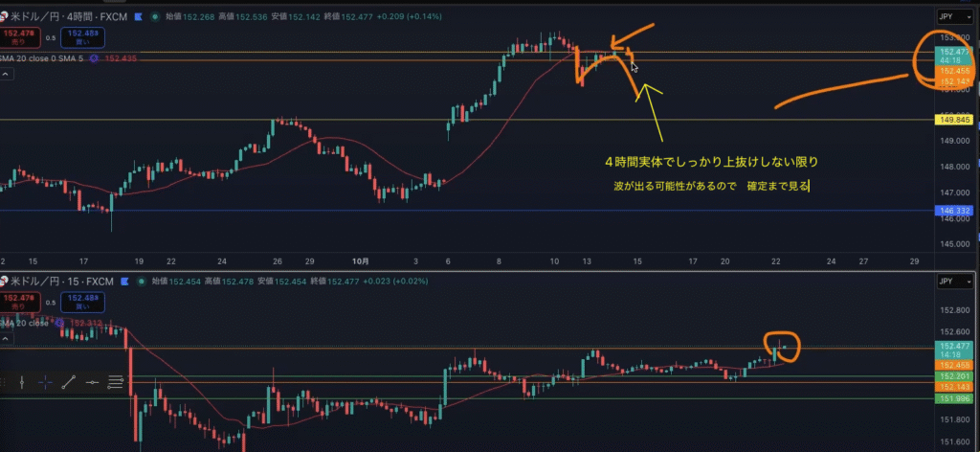The image size is (980, 452).
Task: Open the JPY currency dropdown on the lower chart
Action: coord(948,282)
